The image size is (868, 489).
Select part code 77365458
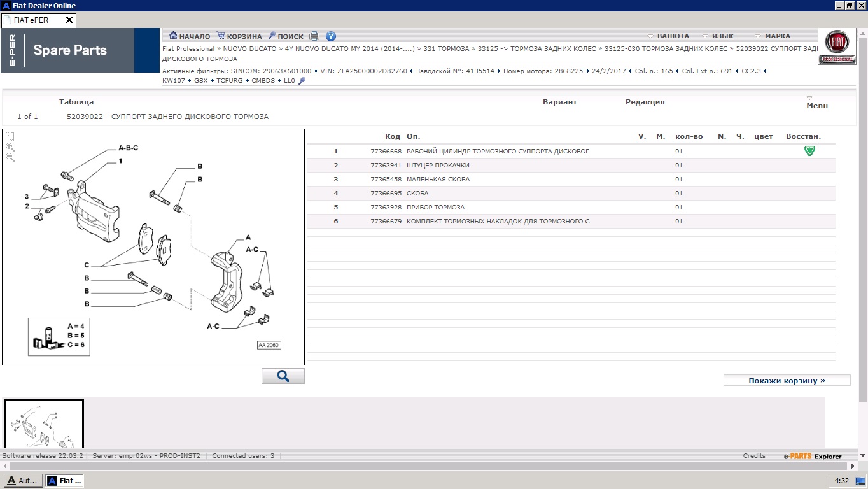pyautogui.click(x=386, y=180)
